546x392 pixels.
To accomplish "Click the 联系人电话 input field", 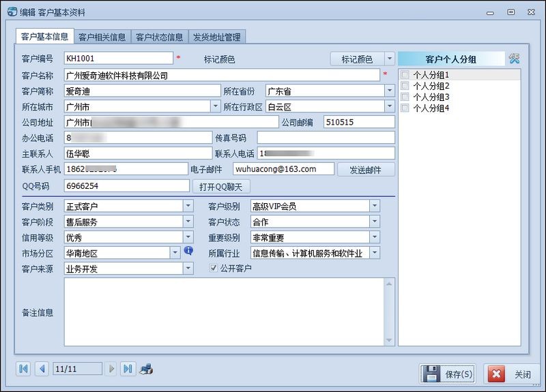I will (326, 153).
